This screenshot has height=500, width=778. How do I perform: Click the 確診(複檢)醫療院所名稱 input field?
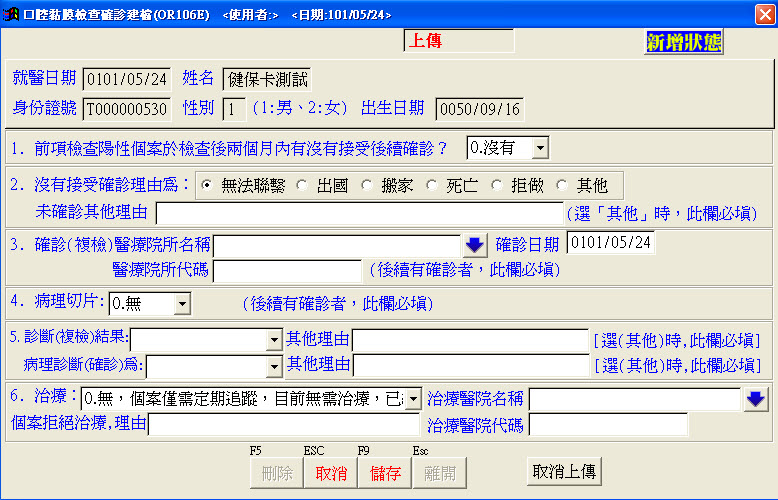tap(337, 246)
